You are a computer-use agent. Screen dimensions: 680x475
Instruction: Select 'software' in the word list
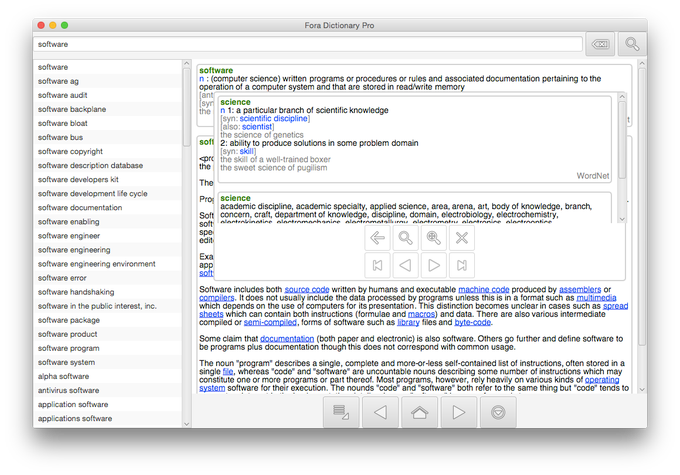108,67
